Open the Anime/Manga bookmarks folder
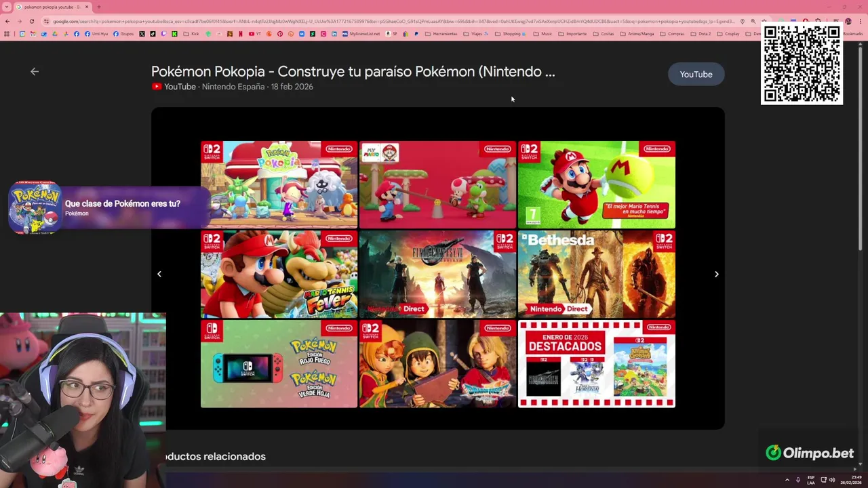Image resolution: width=868 pixels, height=488 pixels. tap(638, 34)
